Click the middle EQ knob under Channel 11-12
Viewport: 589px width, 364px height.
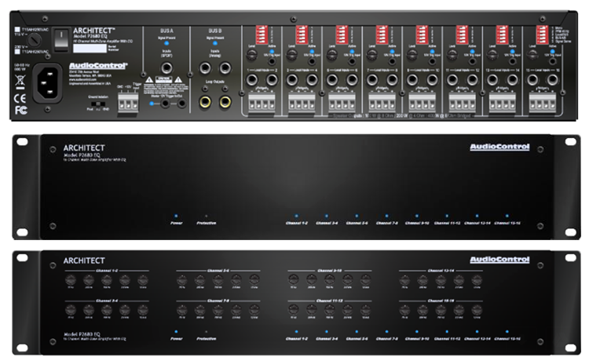coord(329,310)
